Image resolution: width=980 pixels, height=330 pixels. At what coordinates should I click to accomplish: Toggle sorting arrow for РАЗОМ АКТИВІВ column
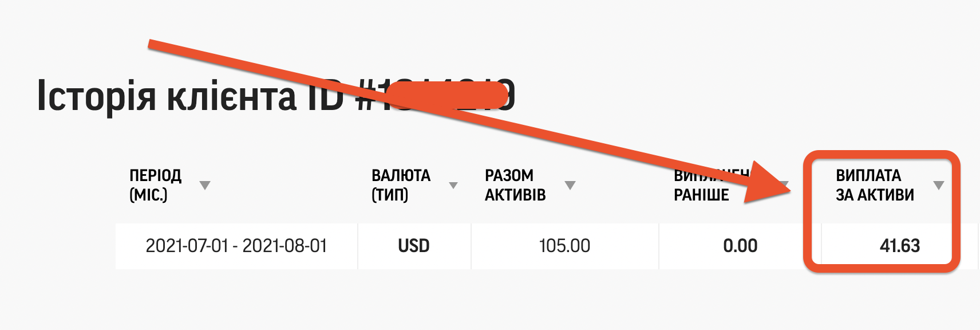(x=570, y=185)
